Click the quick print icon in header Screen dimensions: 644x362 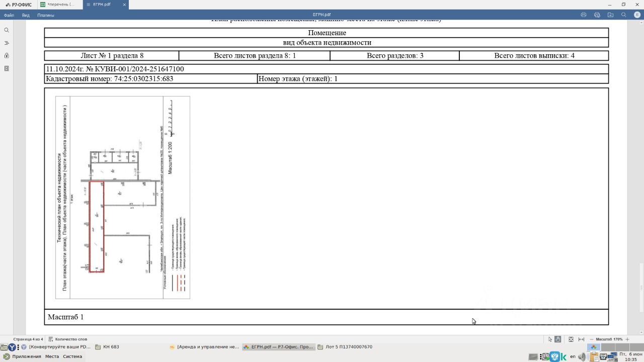point(597,15)
